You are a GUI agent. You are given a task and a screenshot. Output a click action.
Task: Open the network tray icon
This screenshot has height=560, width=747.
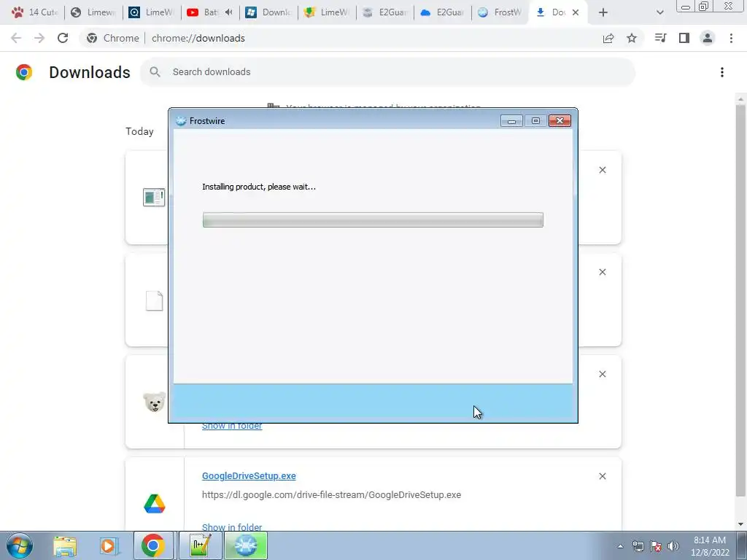coord(638,546)
